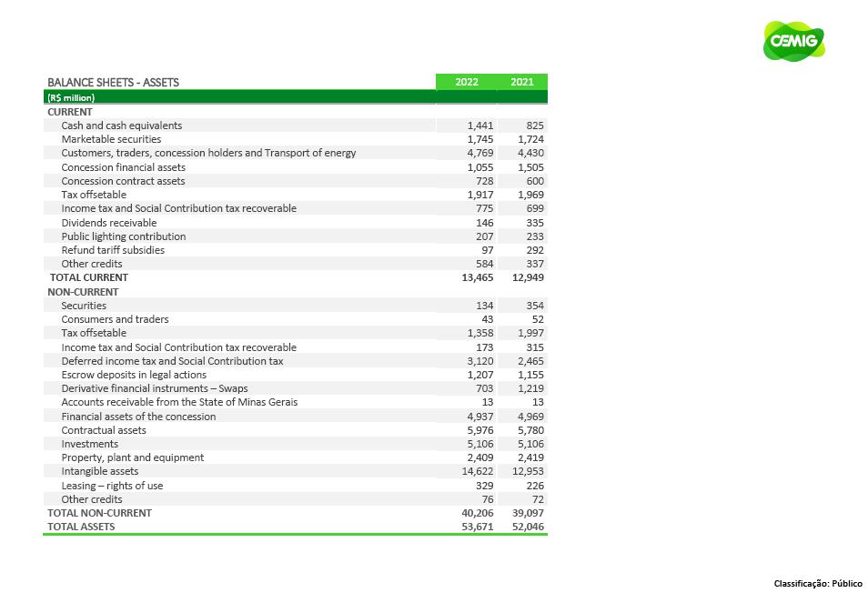Select the Concession financial assets label
Image resolution: width=868 pixels, height=613 pixels.
(x=123, y=167)
